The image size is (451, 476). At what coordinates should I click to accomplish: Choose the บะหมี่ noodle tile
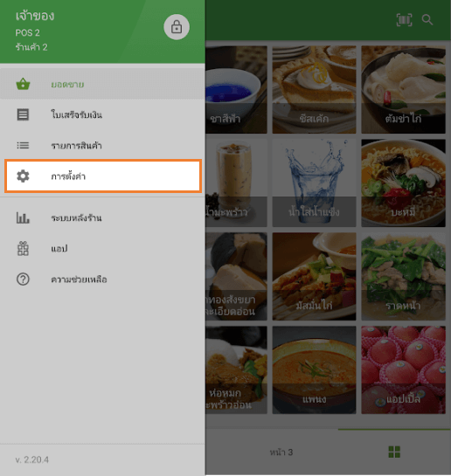click(403, 183)
